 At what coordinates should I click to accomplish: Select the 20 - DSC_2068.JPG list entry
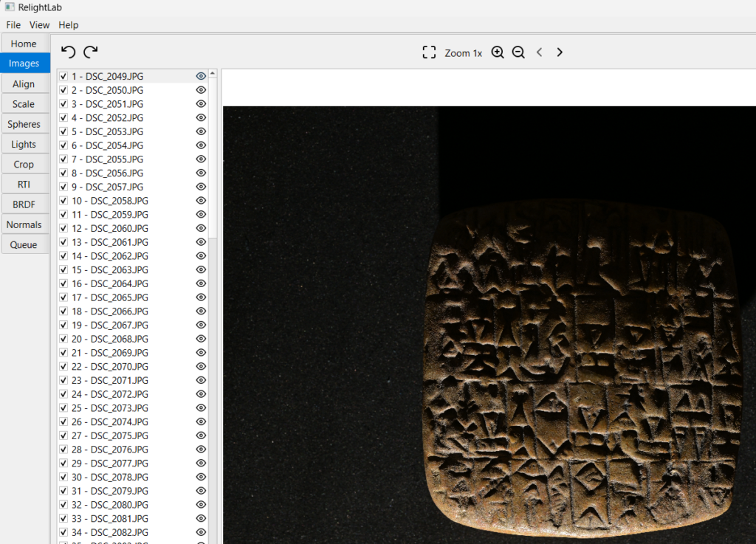109,339
